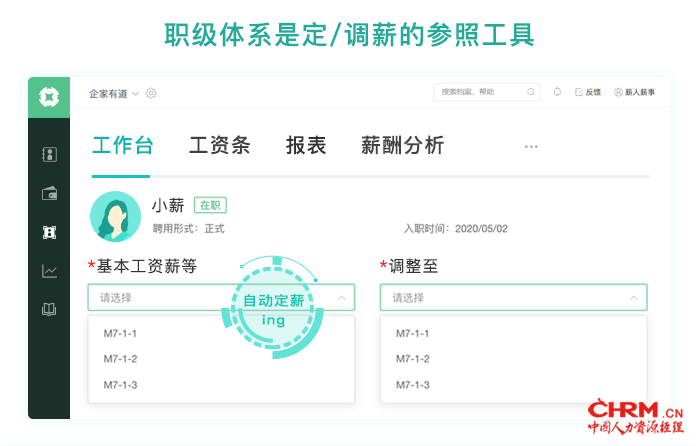Open the 新人薪事 user account
Screen dimensions: 696x446
click(x=635, y=92)
